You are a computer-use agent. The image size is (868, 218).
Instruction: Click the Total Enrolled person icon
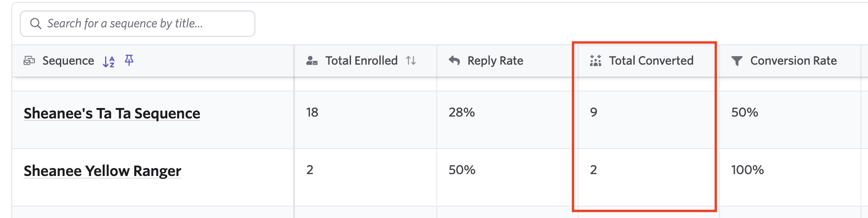[x=312, y=61]
